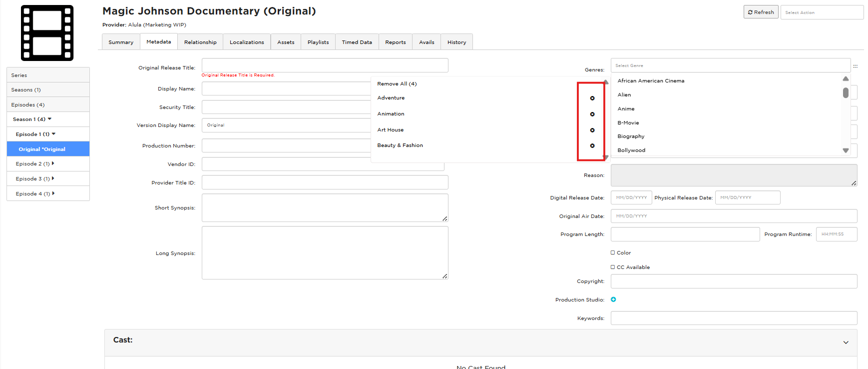The image size is (868, 369).
Task: Collapse the Cast section chevron
Action: coord(846,342)
